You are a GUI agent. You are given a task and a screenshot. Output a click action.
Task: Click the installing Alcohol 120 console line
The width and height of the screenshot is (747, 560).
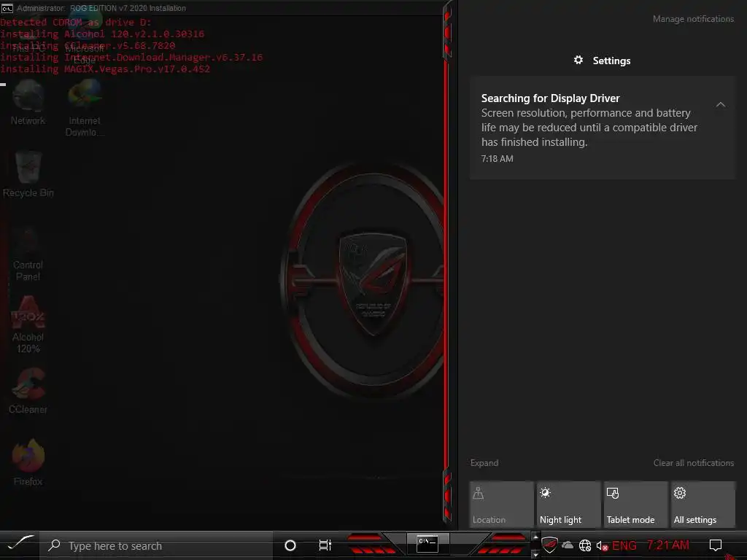pos(102,34)
